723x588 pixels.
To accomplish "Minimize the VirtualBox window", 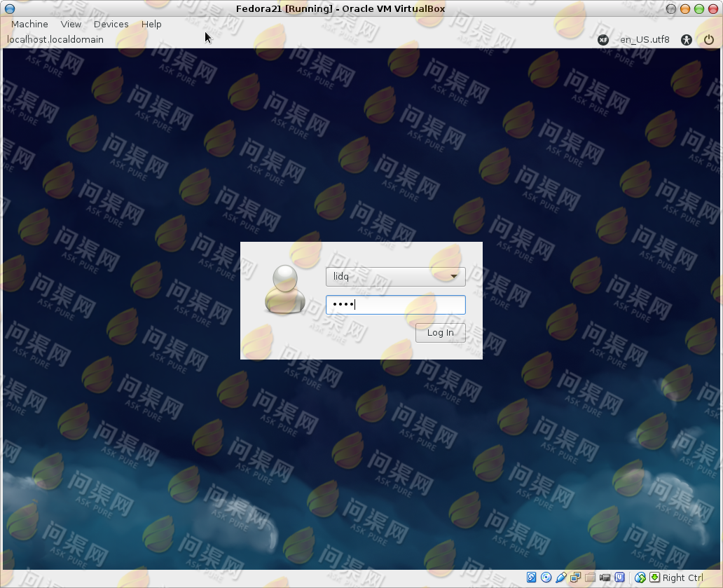I will click(685, 9).
